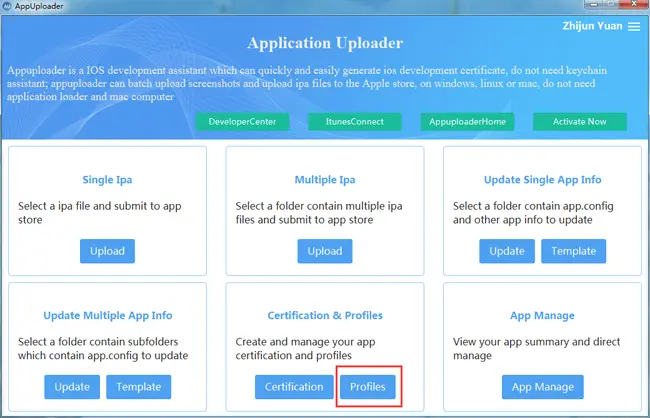650x418 pixels.
Task: Click the Zhijun Yuan account name
Action: click(x=592, y=26)
